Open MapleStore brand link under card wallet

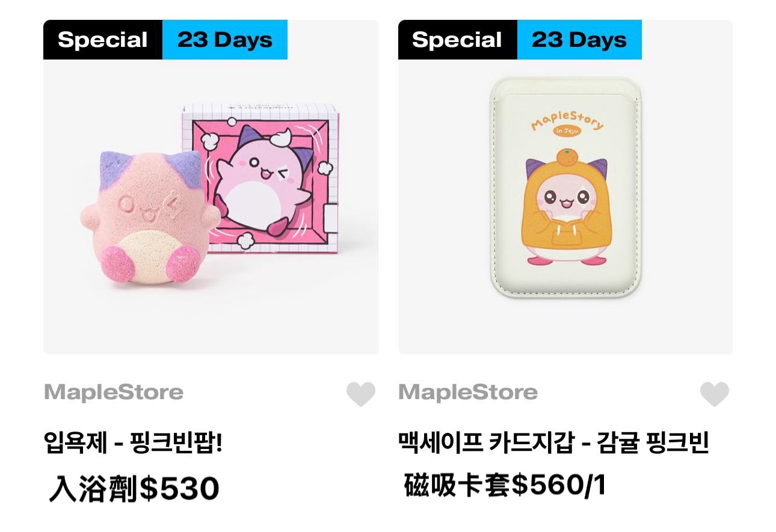point(468,393)
